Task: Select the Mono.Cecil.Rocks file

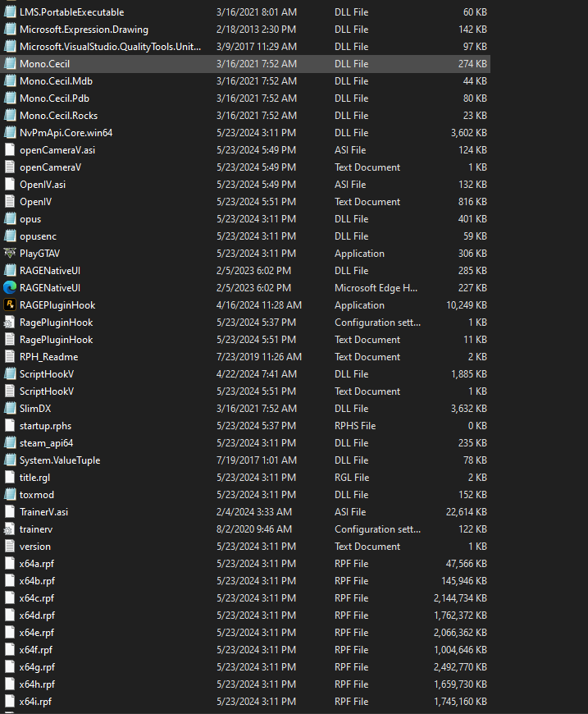Action: coord(59,116)
